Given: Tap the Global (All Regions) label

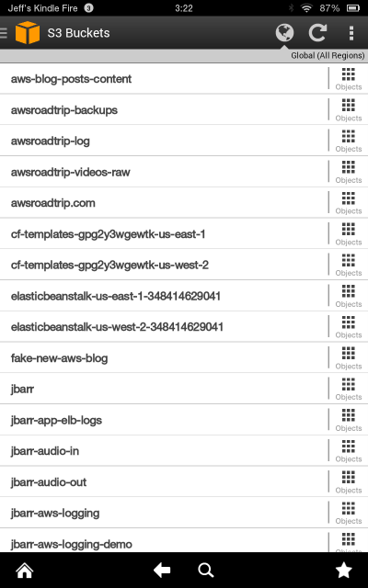Looking at the screenshot, I should point(328,55).
